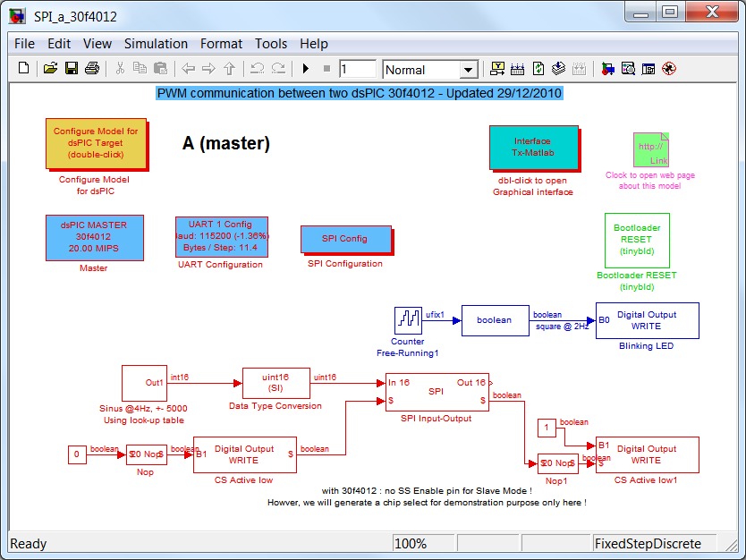Start simulation with the play button
746x560 pixels.
coord(306,69)
